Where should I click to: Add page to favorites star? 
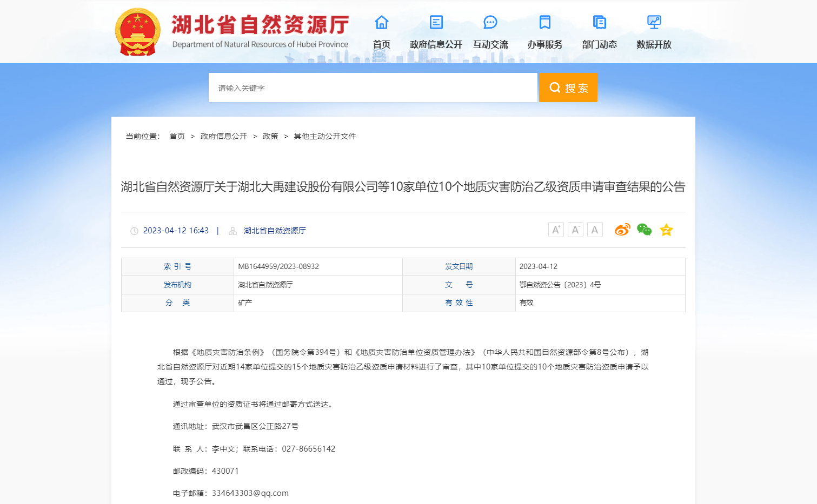pos(666,230)
